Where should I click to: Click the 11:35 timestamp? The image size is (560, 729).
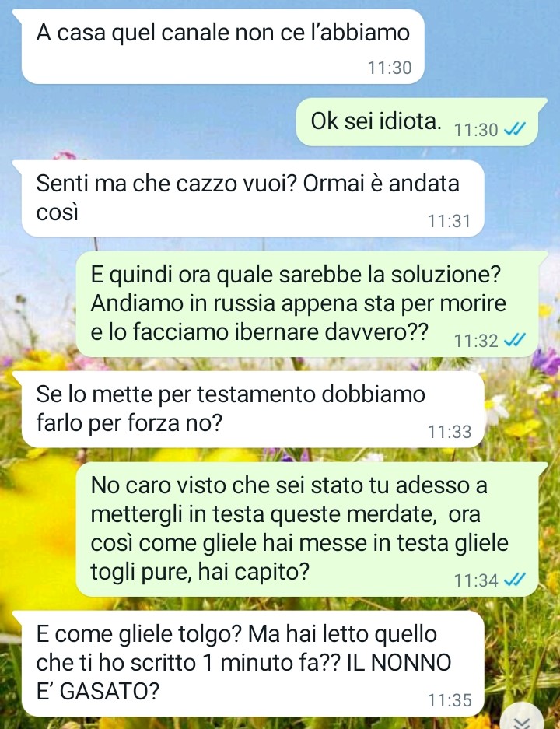point(449,700)
